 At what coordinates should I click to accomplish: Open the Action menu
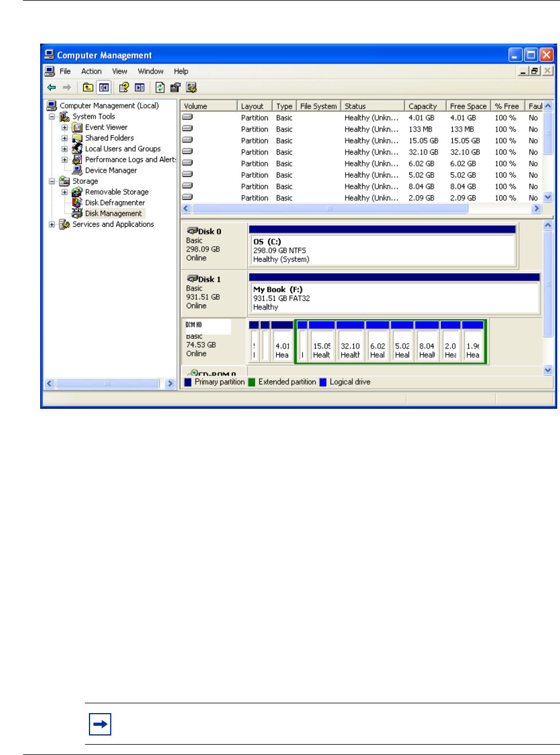91,71
